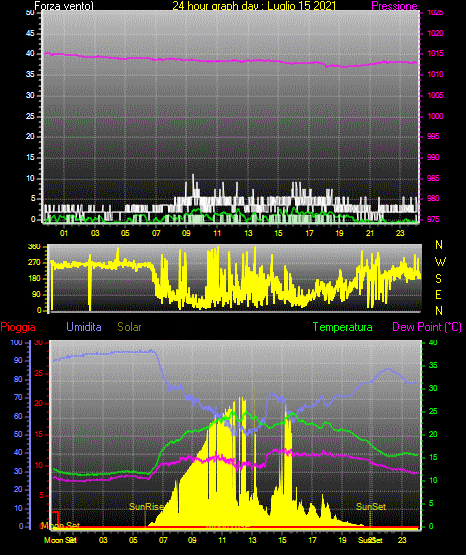Click "1015" on the pressure axis
This screenshot has height=555, width=466.
(435, 53)
